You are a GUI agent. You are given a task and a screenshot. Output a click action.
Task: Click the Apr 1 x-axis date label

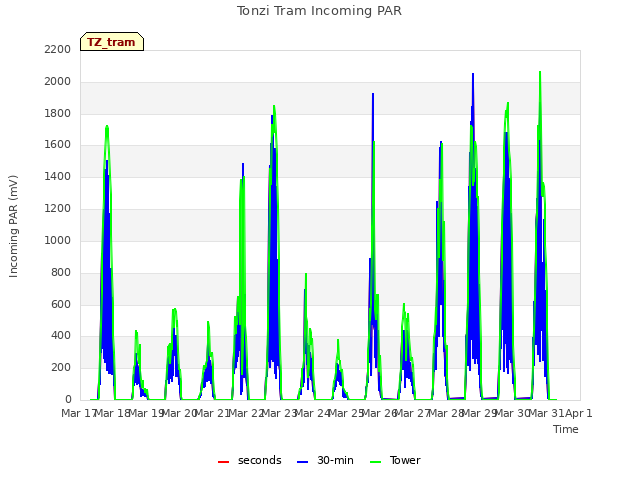[x=579, y=413]
